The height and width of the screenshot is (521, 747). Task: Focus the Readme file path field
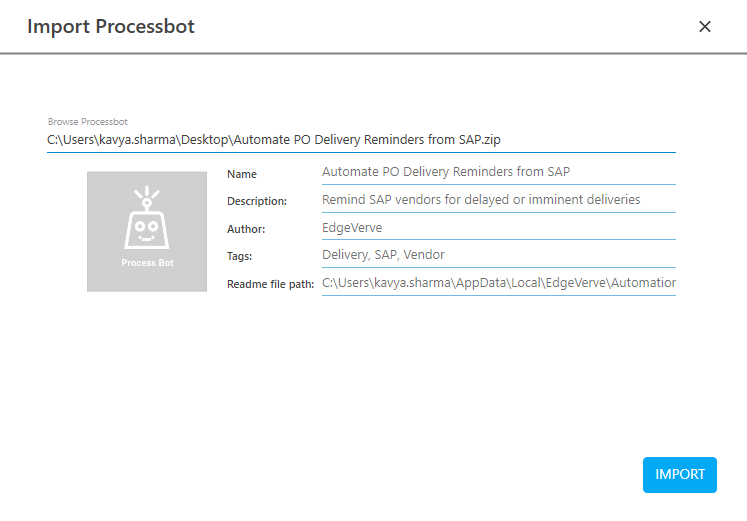click(498, 284)
